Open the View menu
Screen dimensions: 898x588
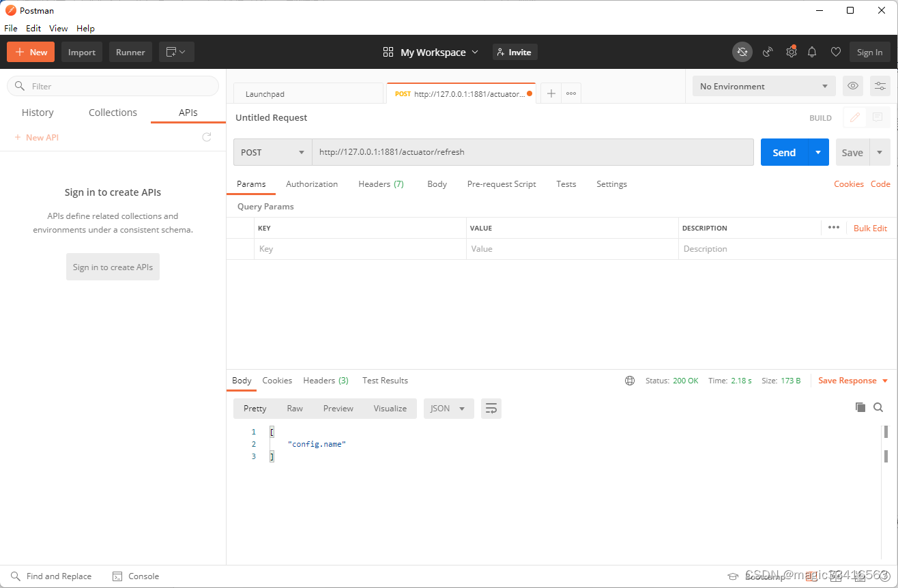[x=59, y=28]
